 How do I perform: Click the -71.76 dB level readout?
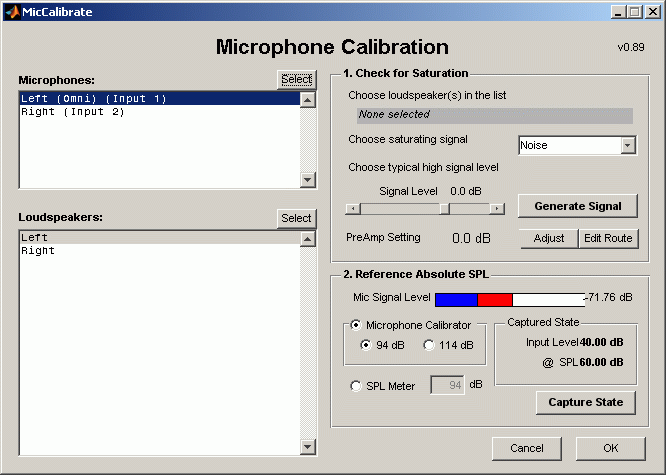610,297
